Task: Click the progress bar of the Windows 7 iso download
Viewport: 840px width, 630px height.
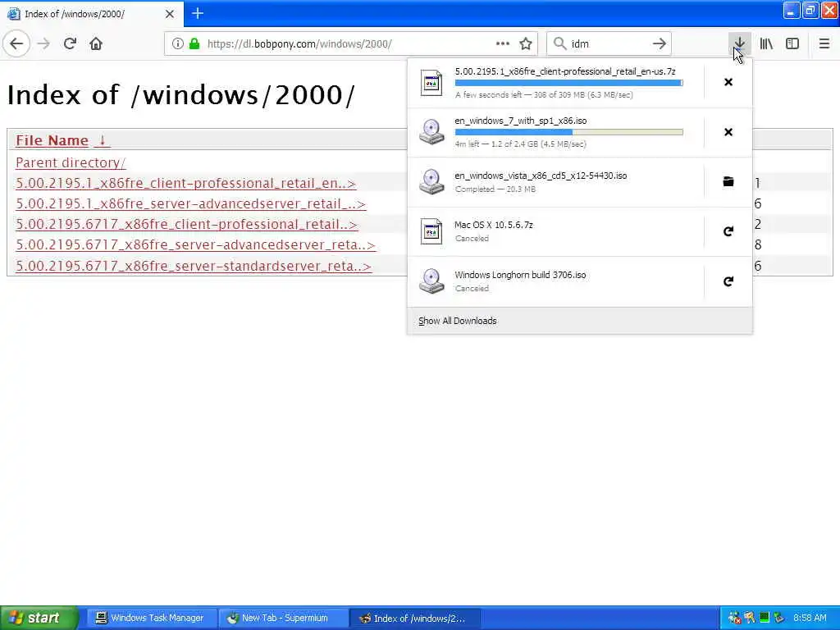Action: click(569, 132)
